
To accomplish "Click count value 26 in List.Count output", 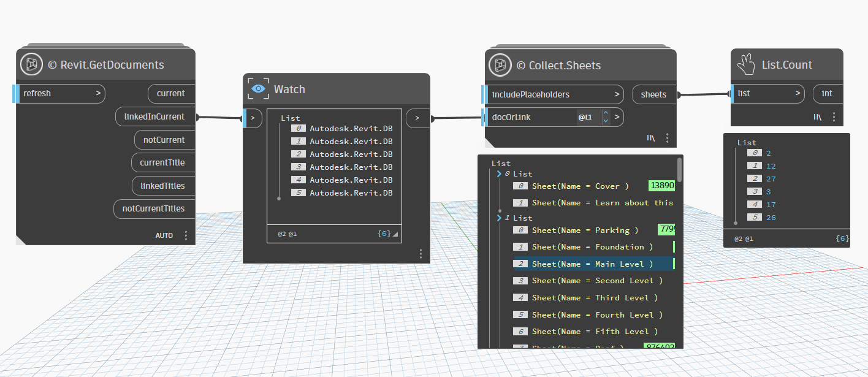I will pyautogui.click(x=771, y=218).
